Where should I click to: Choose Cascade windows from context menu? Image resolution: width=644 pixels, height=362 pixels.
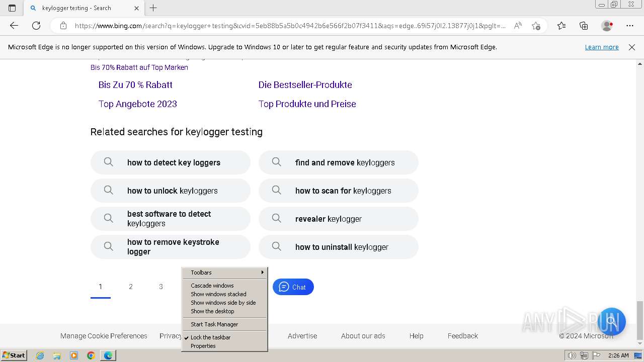point(224,286)
